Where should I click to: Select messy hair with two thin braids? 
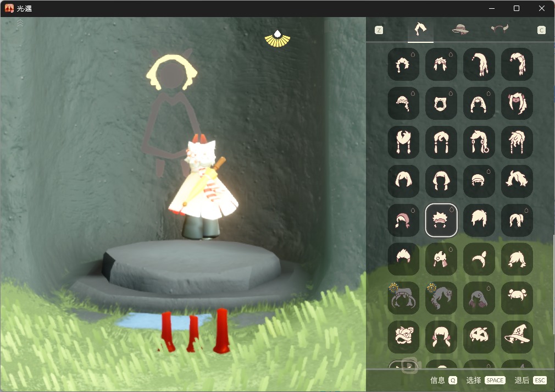point(517,142)
